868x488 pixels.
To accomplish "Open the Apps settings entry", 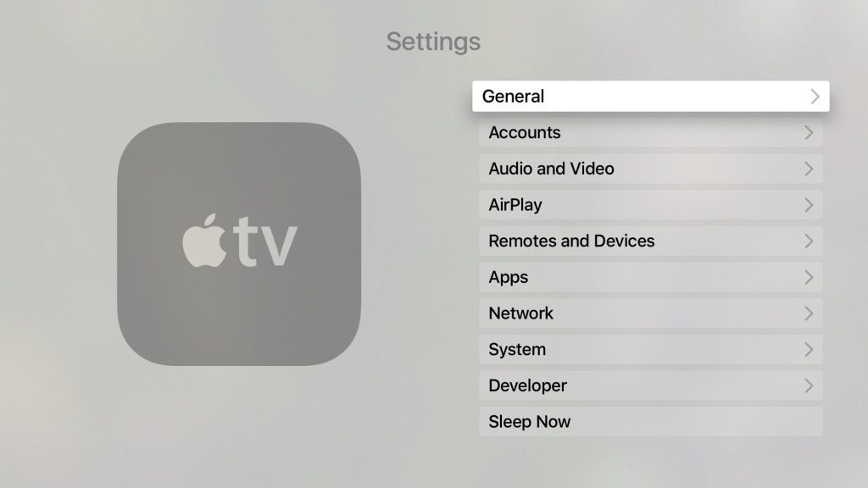I will [650, 277].
